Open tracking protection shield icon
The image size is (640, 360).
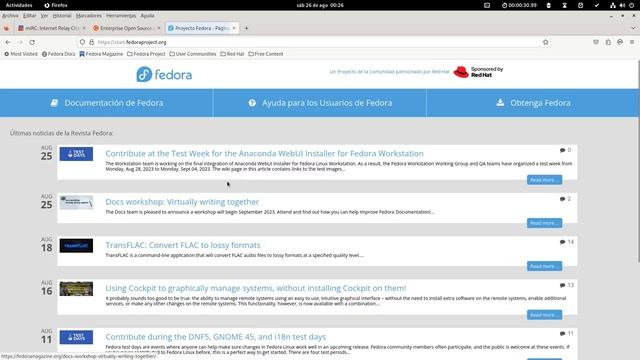[82, 42]
